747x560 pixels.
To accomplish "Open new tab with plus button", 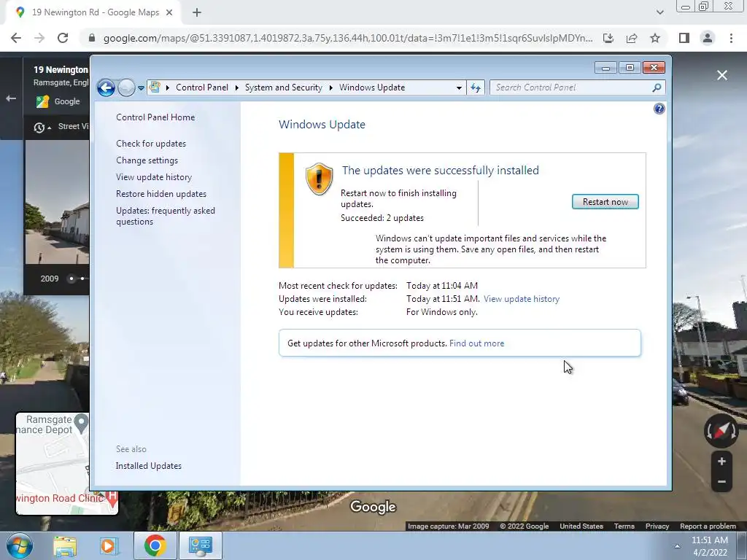I will 197,13.
